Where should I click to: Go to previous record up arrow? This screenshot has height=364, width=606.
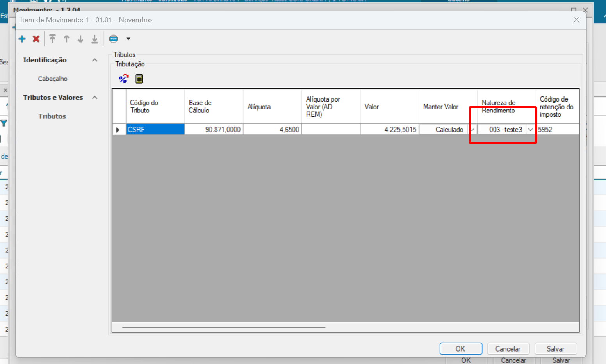tap(66, 39)
